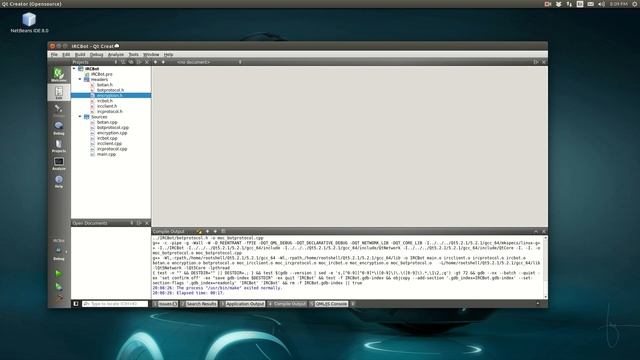The height and width of the screenshot is (360, 640).
Task: Open the <no document> file dropdown
Action: pos(209,62)
